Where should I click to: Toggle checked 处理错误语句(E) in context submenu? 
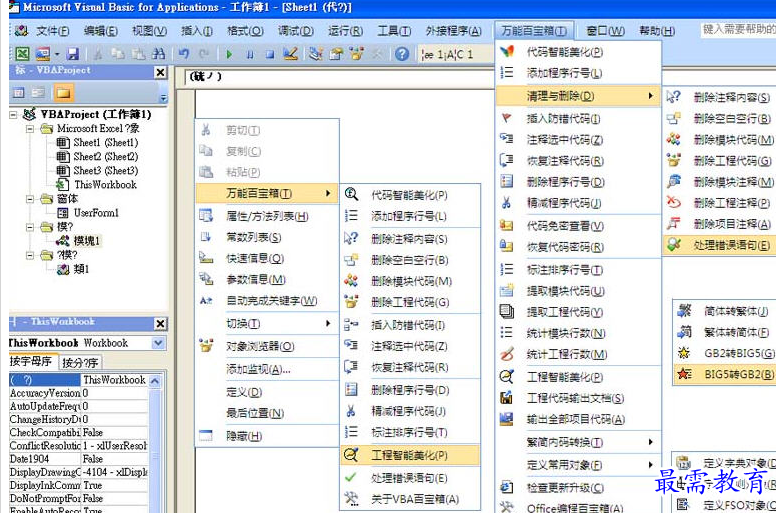point(410,478)
